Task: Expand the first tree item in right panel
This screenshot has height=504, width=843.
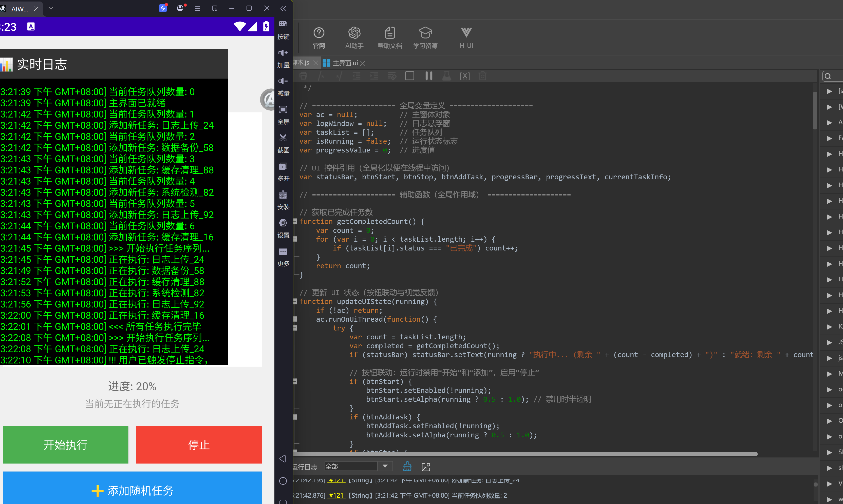Action: (829, 91)
